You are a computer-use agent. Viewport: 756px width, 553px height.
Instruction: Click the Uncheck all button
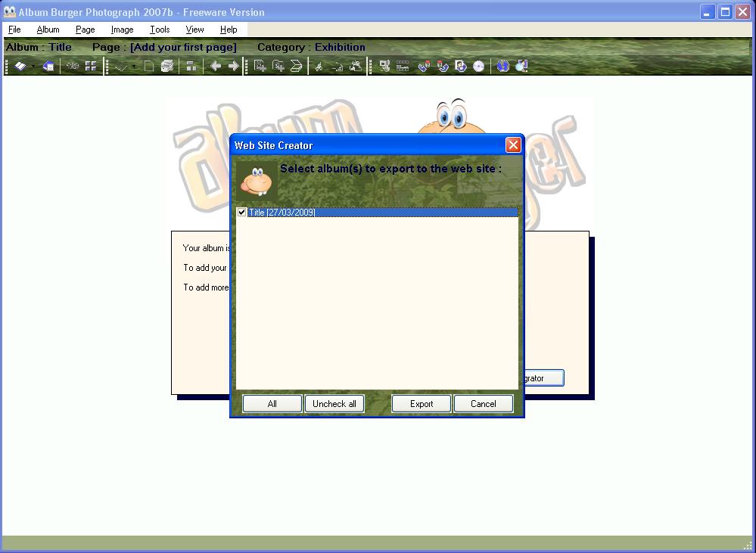click(334, 404)
